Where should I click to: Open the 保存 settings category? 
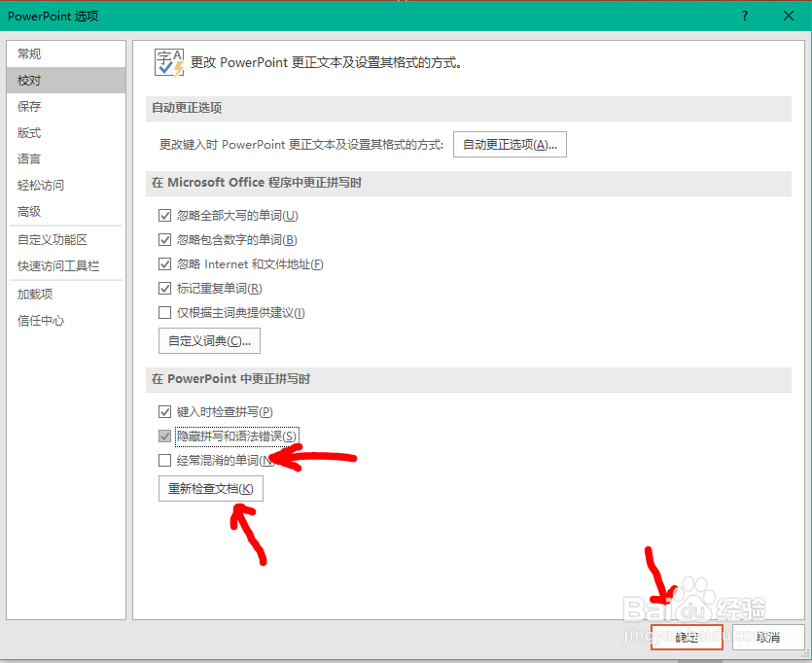66,107
